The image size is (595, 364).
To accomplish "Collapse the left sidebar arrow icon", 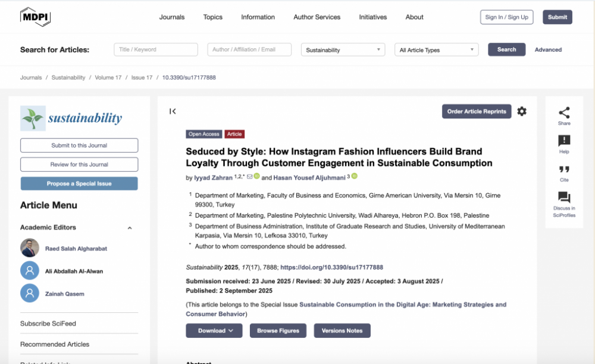I will (173, 111).
